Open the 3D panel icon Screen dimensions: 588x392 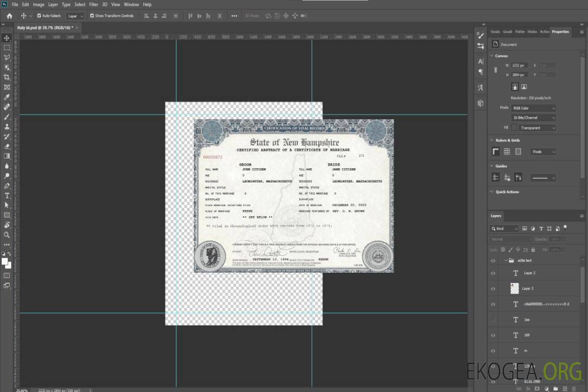(x=480, y=103)
